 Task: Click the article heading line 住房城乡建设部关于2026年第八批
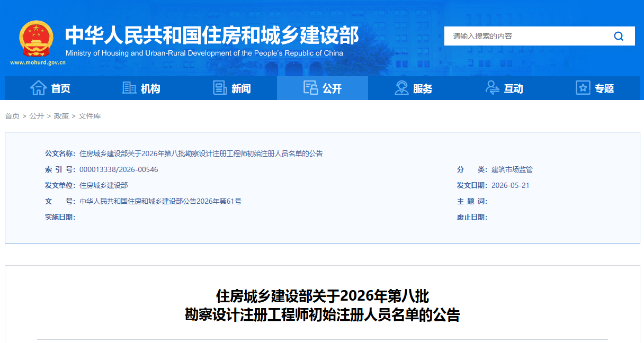coord(323,295)
